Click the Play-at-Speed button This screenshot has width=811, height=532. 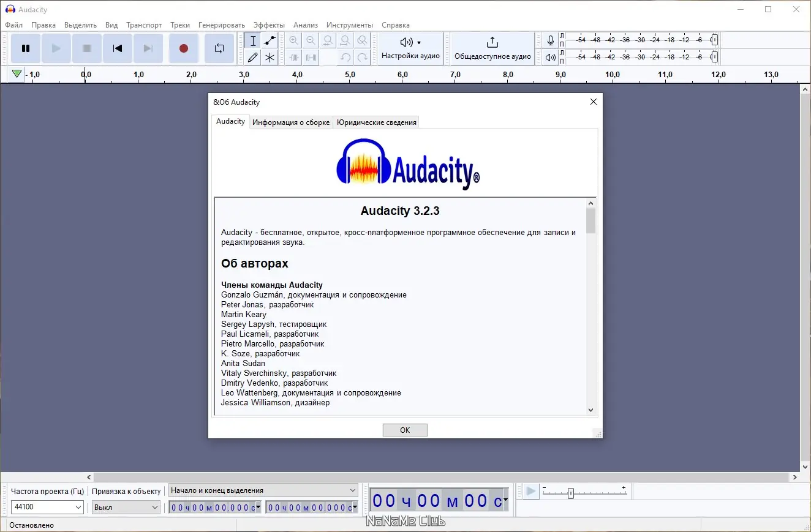tap(530, 492)
